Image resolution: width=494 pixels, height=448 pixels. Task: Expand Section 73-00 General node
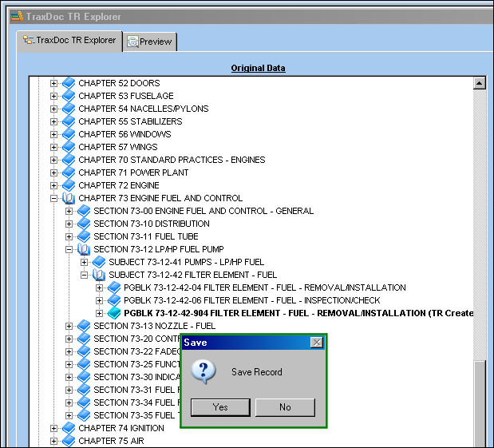point(69,211)
